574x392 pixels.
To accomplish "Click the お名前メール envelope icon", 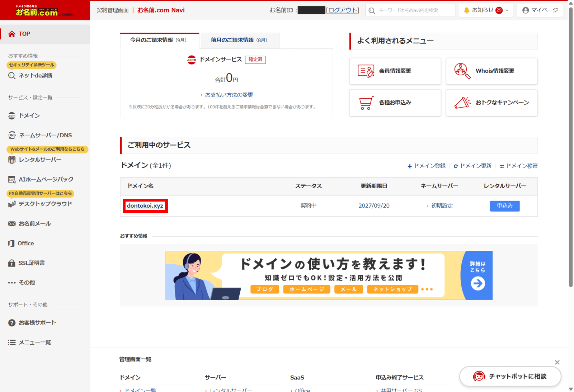I will coord(12,224).
